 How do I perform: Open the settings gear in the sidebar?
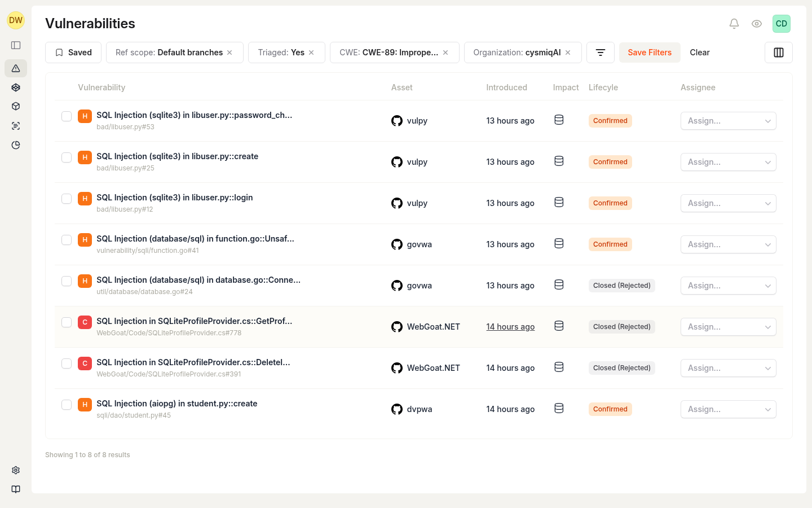click(x=15, y=470)
